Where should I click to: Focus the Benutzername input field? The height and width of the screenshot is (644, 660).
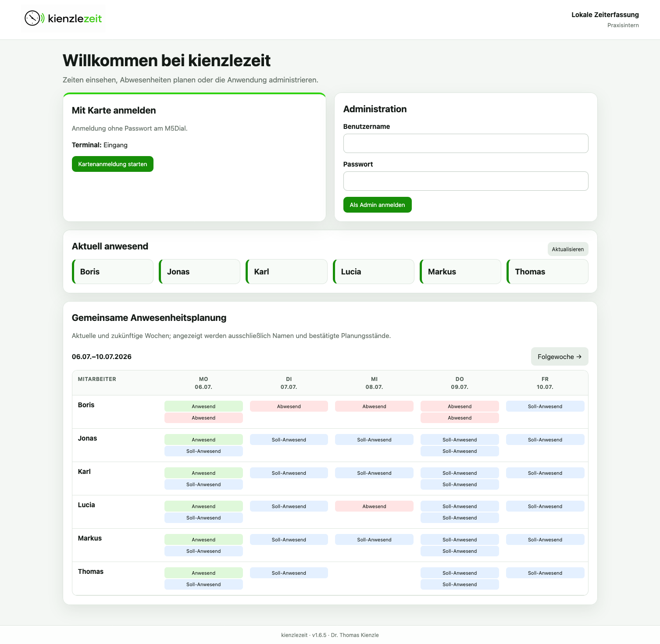click(x=466, y=143)
